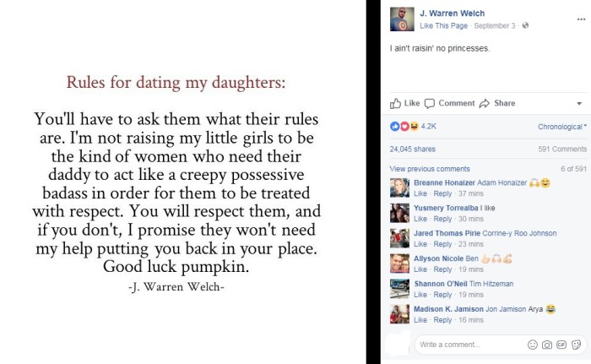
Task: Click the Comment speech bubble icon
Action: pyautogui.click(x=429, y=104)
